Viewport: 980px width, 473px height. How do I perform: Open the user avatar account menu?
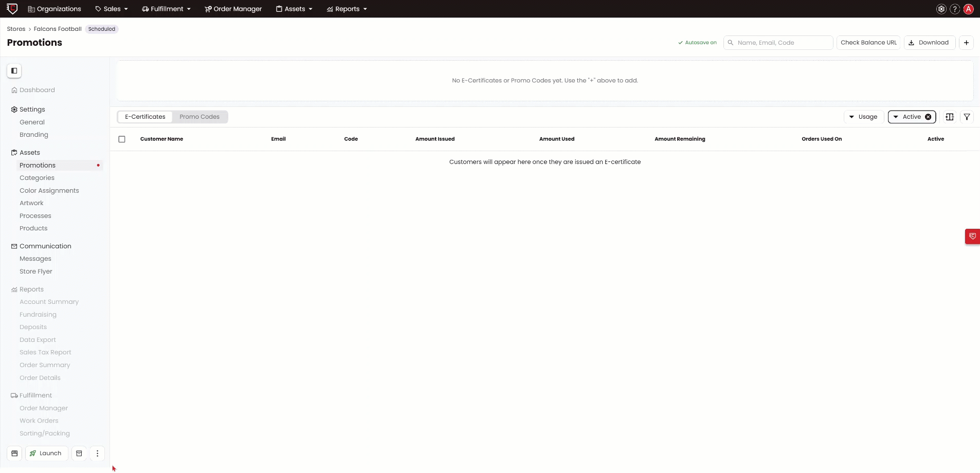969,9
